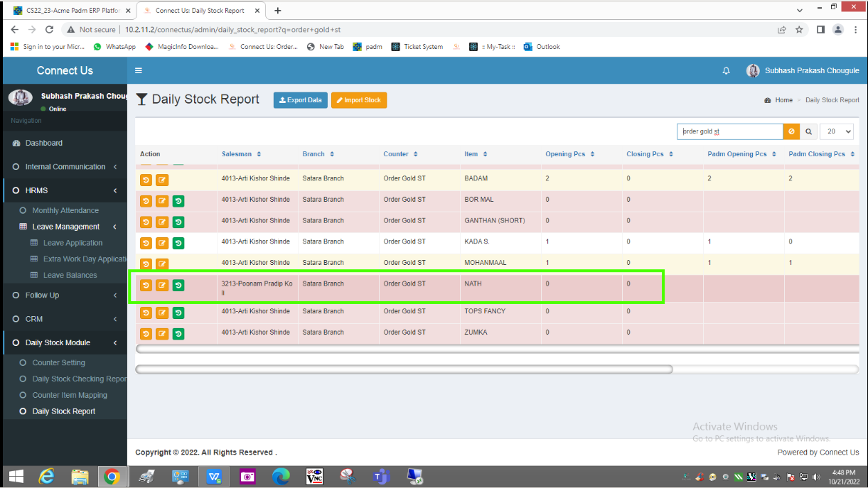The image size is (868, 488).
Task: Click the magnifier search button
Action: (809, 132)
